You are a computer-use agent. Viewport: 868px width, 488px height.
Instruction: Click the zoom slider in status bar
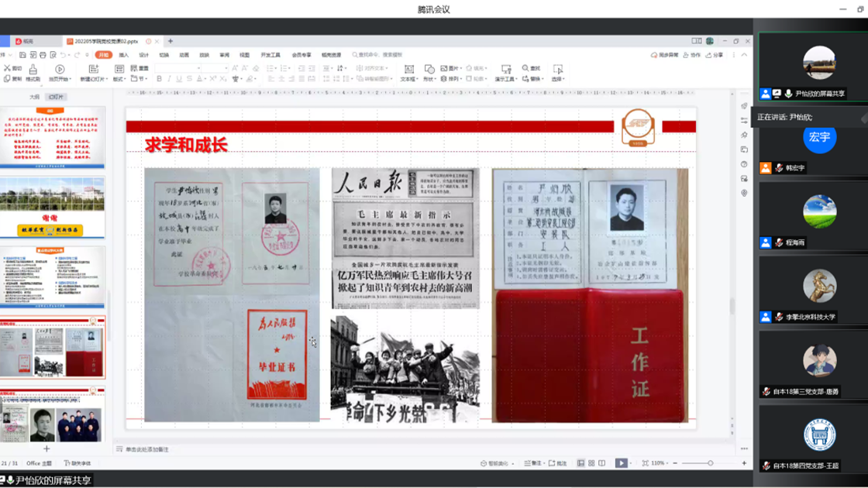pyautogui.click(x=711, y=463)
